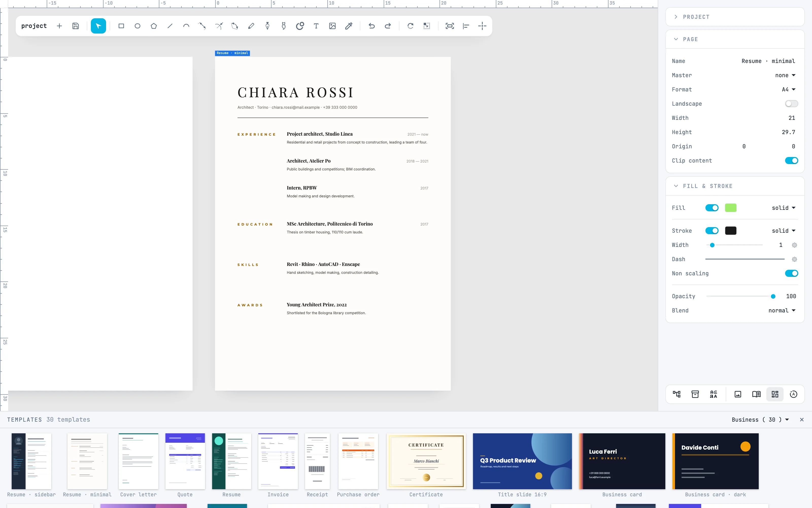
Task: Select the Arc tool
Action: click(186, 26)
